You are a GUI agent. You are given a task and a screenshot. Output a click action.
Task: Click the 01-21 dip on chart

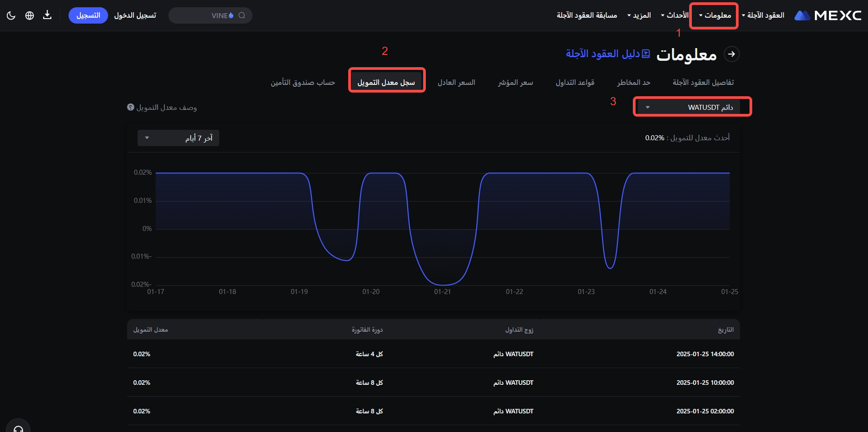(x=443, y=285)
